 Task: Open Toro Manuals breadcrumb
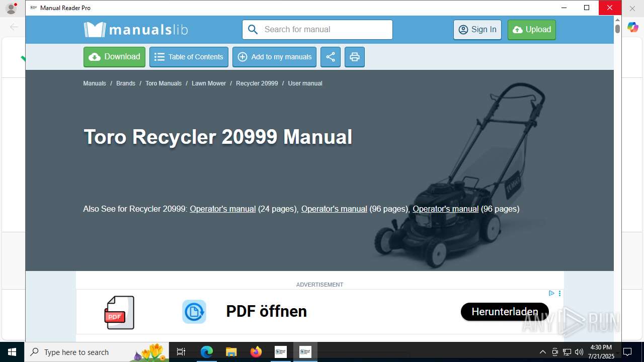click(164, 83)
